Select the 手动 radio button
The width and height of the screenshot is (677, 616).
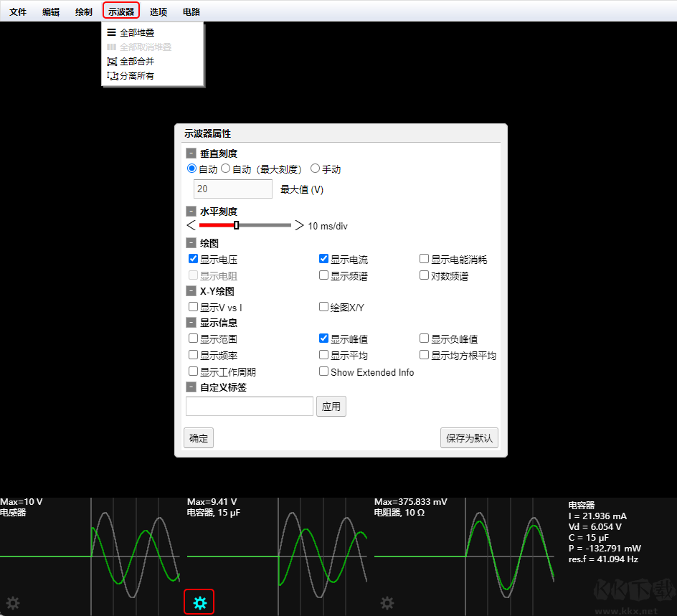[316, 169]
